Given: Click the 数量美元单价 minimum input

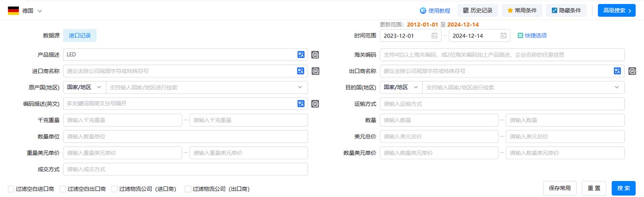Looking at the screenshot, I should [439, 153].
